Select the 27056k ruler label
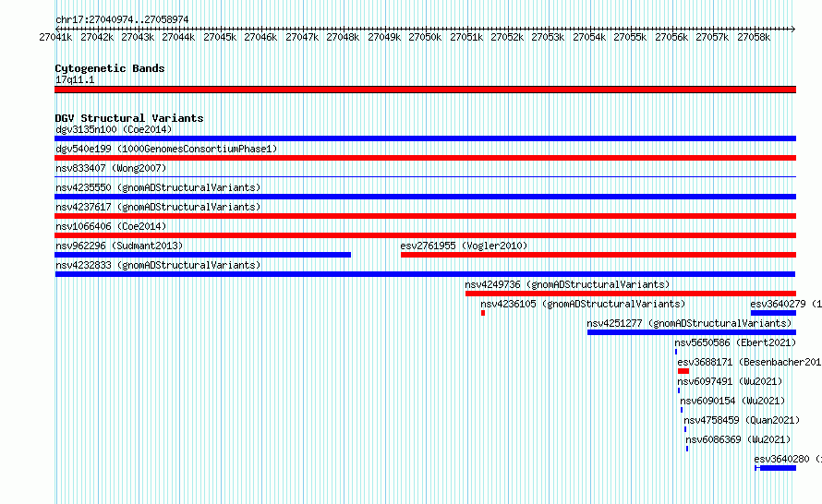This screenshot has width=822, height=504. click(671, 37)
